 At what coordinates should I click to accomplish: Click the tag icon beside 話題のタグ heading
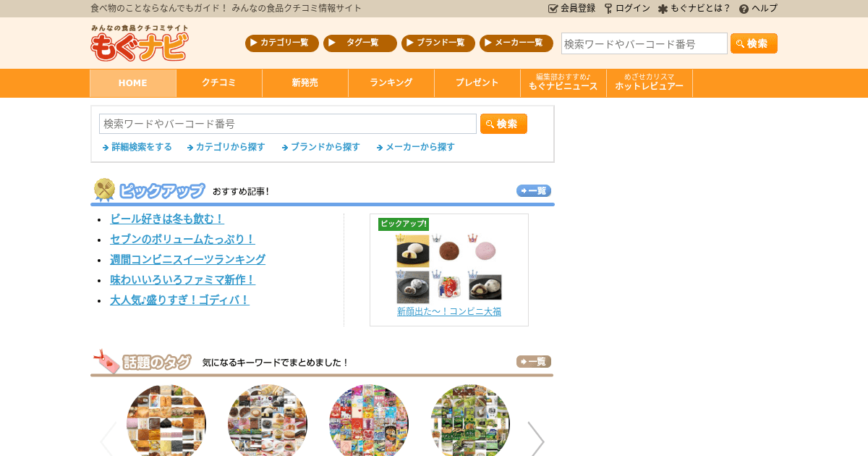click(x=105, y=362)
